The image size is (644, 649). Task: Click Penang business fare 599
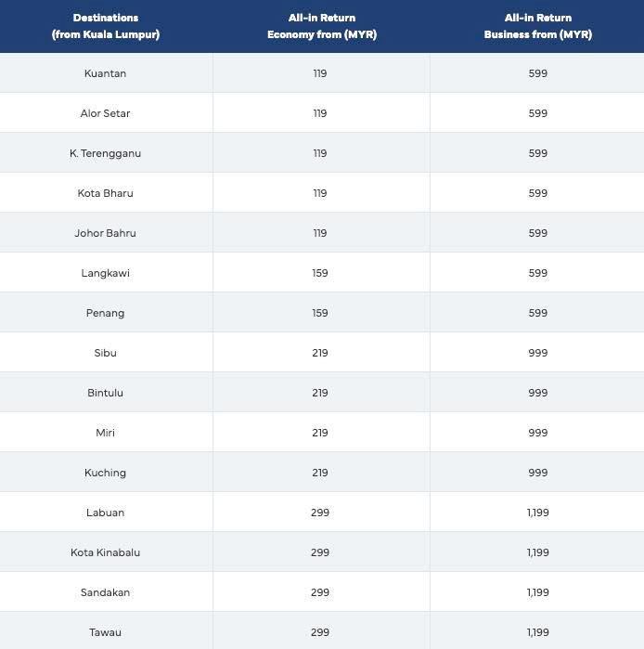pyautogui.click(x=537, y=313)
